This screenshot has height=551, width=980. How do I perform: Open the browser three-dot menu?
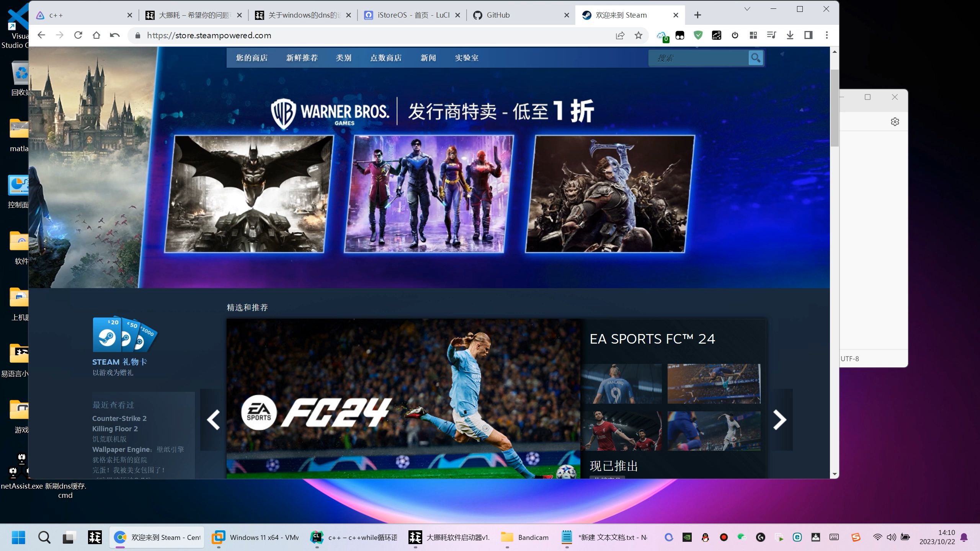click(827, 35)
